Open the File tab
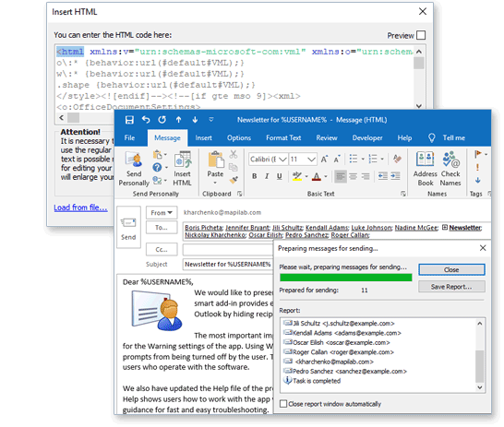 [x=129, y=137]
